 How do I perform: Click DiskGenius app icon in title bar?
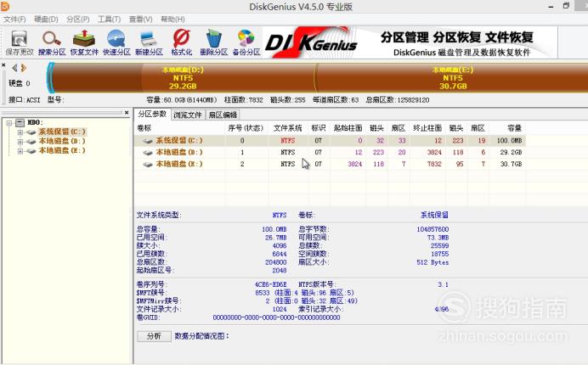coord(5,7)
